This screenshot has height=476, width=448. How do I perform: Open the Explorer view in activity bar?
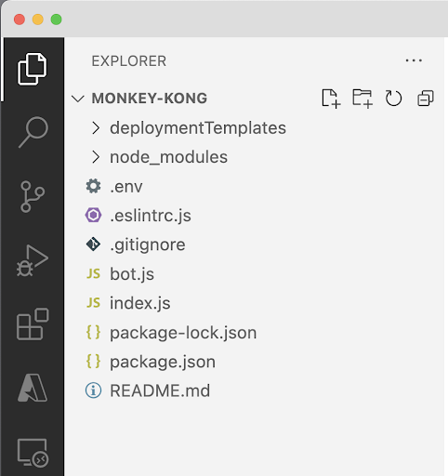tap(33, 69)
